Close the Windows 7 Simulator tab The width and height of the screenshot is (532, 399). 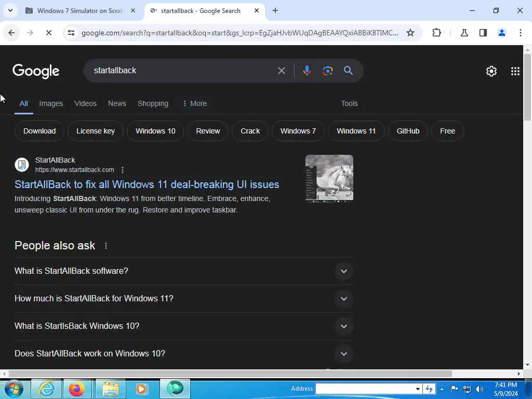point(133,10)
